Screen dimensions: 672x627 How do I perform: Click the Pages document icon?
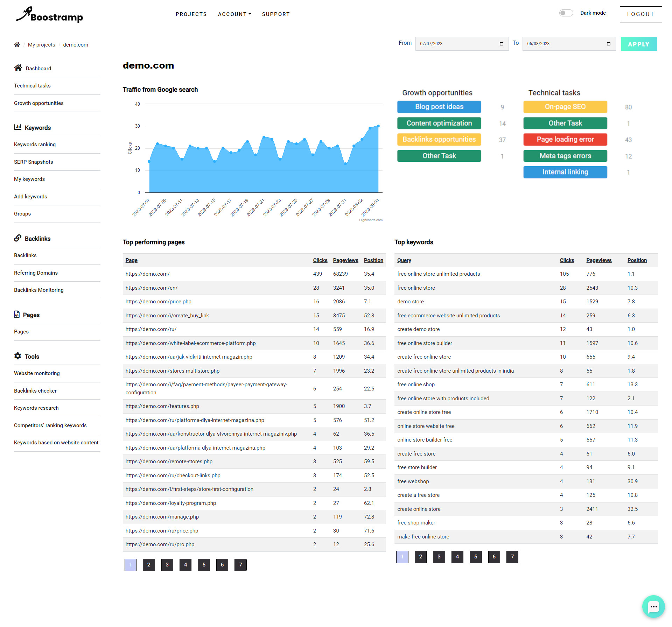pyautogui.click(x=17, y=315)
